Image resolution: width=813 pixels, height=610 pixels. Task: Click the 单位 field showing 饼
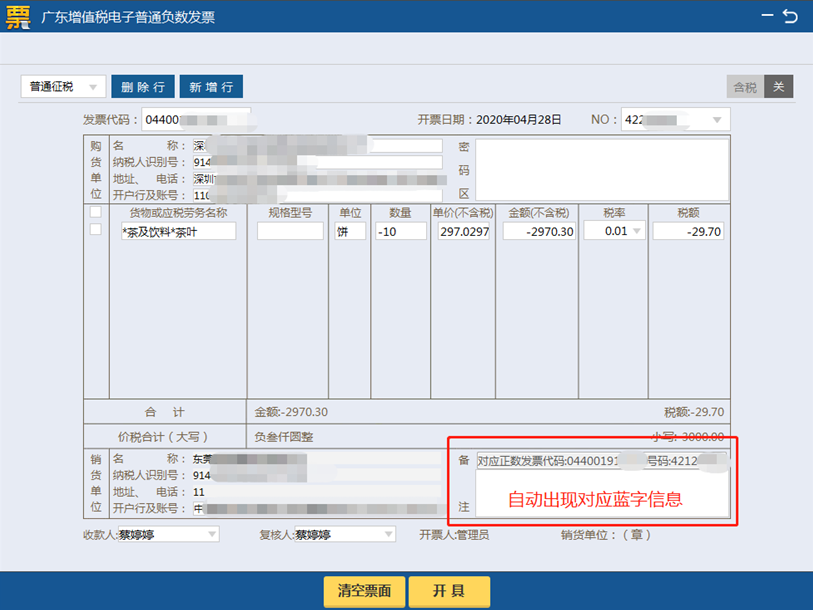coord(350,231)
